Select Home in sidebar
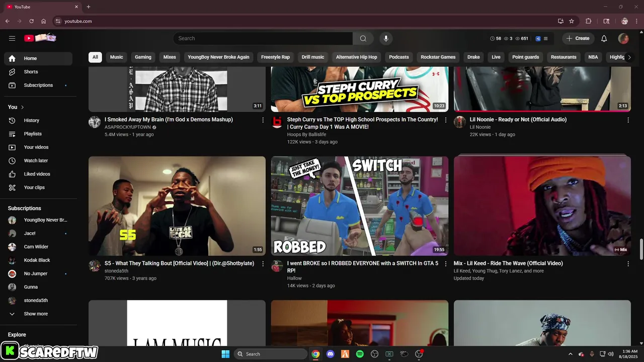Screen dimensions: 644x362 pyautogui.click(x=38, y=58)
